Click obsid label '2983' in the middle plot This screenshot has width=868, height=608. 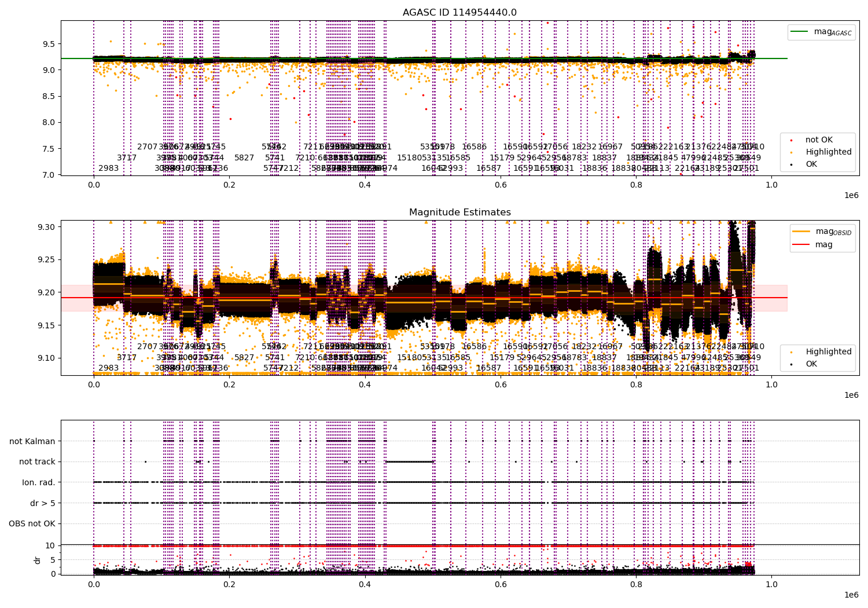tap(108, 368)
